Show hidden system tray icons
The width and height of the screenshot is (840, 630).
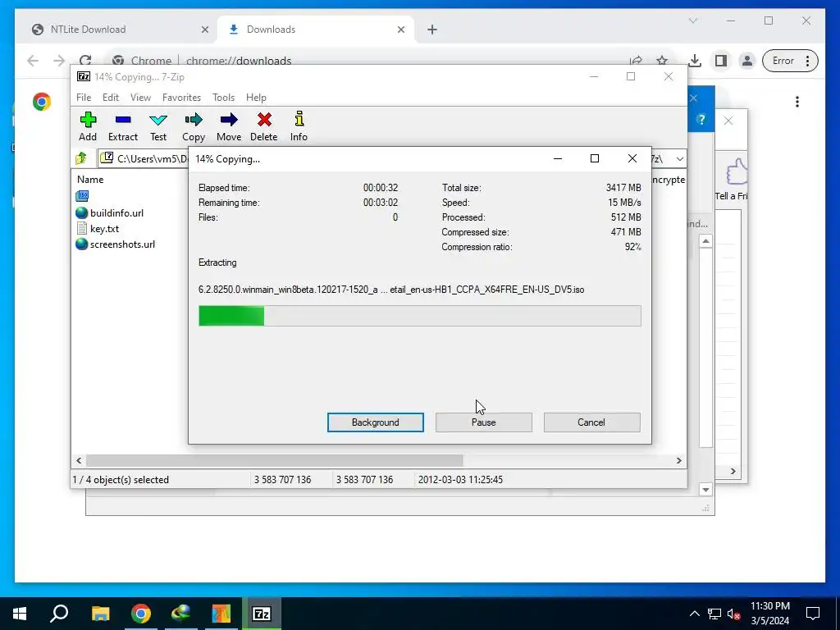click(694, 614)
